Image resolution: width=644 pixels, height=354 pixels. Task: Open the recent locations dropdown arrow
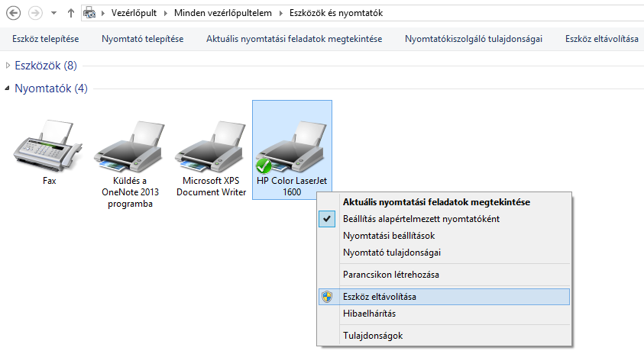tap(53, 13)
